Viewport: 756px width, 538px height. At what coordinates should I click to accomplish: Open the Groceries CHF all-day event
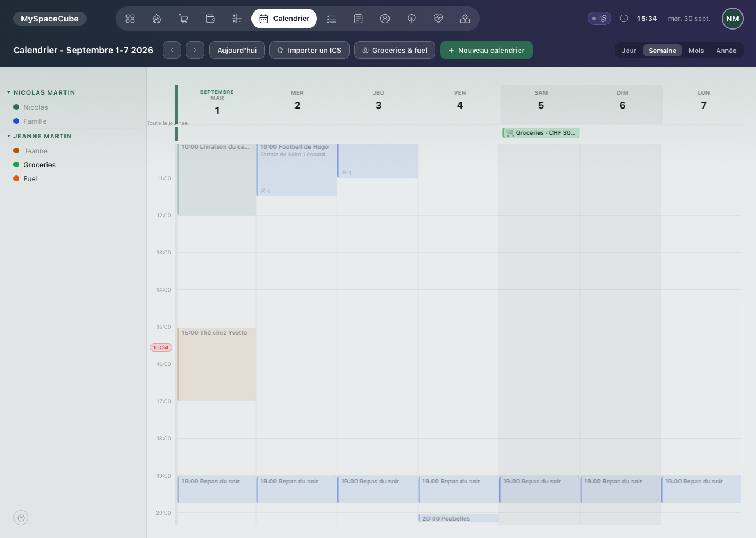[x=541, y=132]
